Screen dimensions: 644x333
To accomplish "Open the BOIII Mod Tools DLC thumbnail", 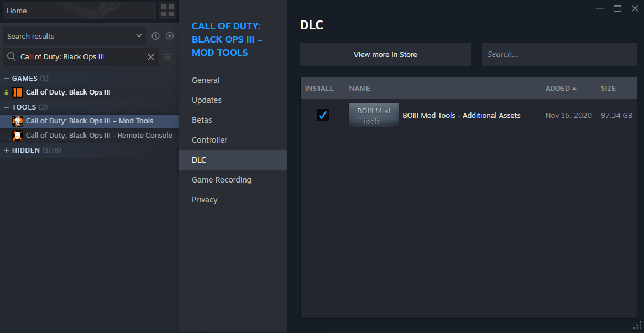I will point(373,115).
